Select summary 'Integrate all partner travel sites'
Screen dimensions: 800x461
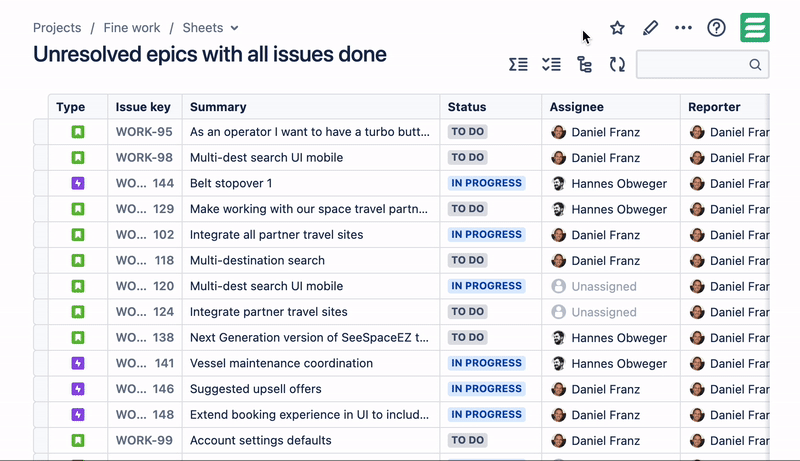[277, 235]
